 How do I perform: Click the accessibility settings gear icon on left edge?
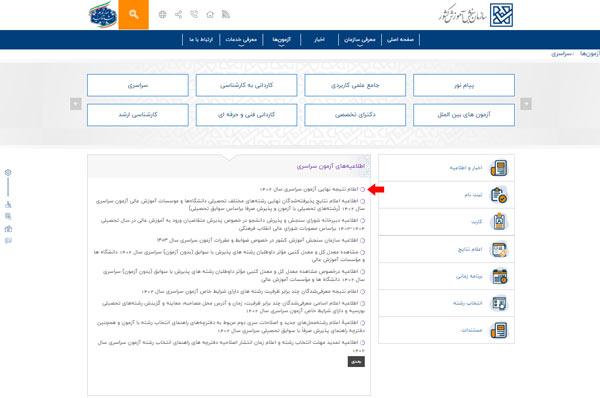[8, 173]
